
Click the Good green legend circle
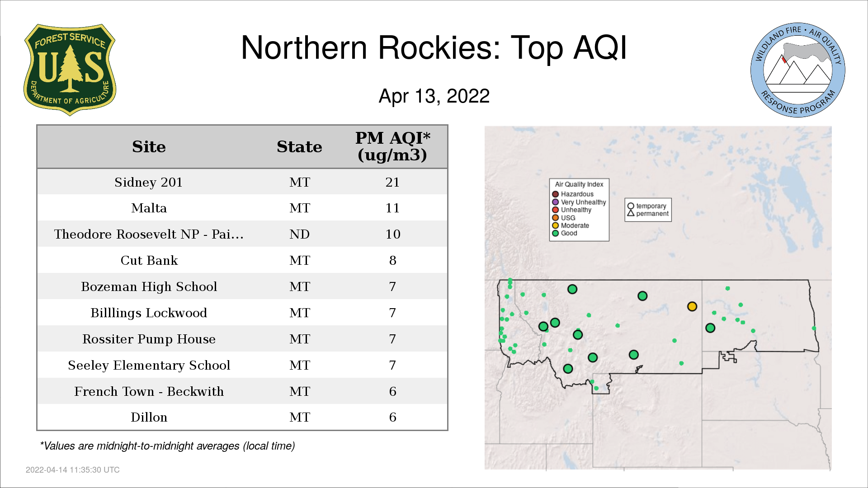point(556,233)
